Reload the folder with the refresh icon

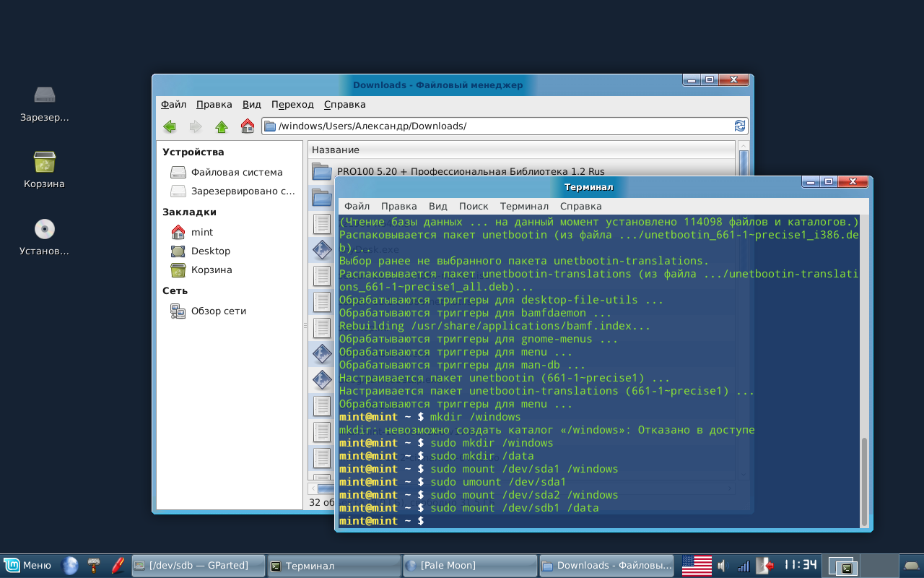point(740,126)
